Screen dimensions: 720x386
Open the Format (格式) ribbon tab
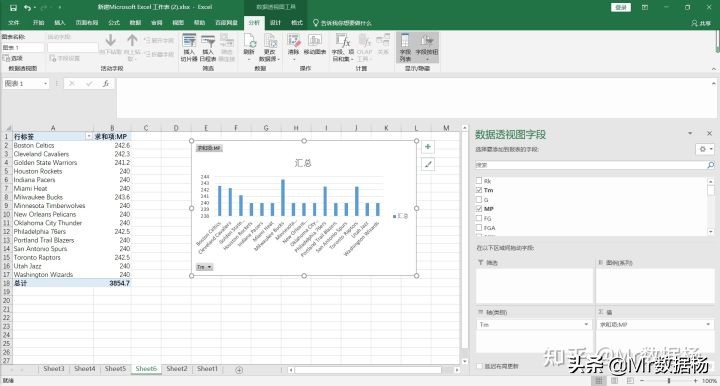(x=297, y=22)
